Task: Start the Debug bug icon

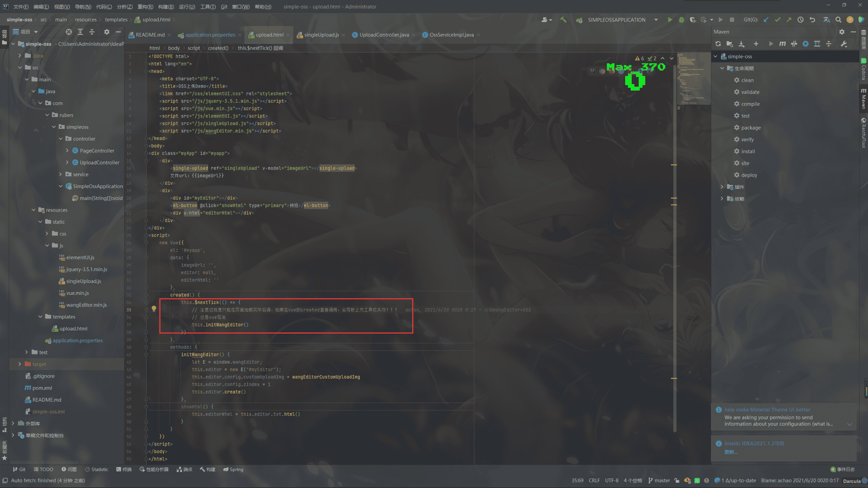Action: coord(681,20)
